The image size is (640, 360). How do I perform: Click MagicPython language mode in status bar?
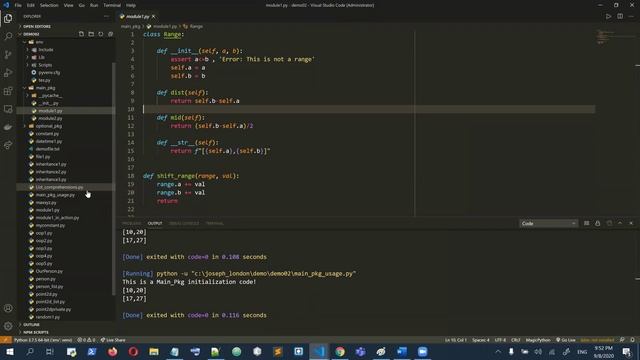coord(538,340)
